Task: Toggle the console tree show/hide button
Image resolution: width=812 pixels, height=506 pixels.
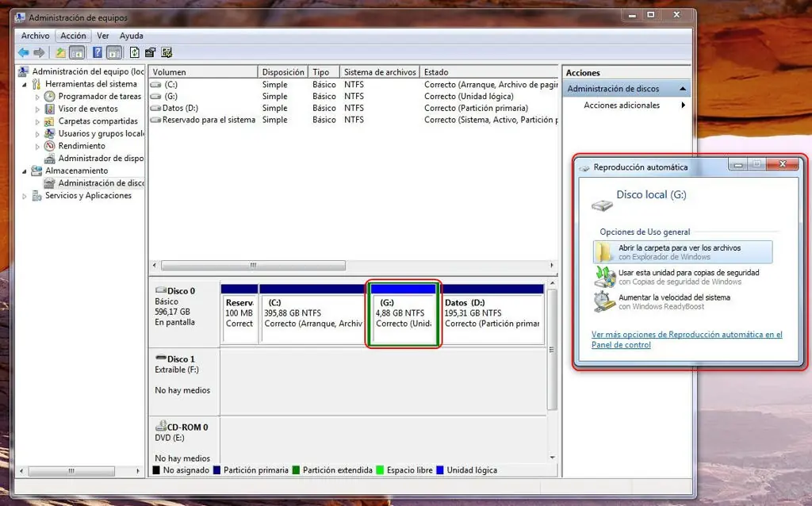Action: click(77, 53)
